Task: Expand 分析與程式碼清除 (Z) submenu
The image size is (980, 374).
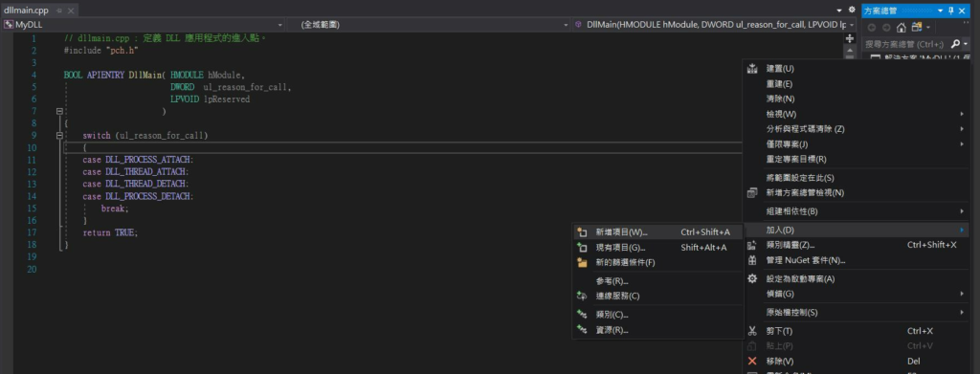Action: [x=857, y=128]
